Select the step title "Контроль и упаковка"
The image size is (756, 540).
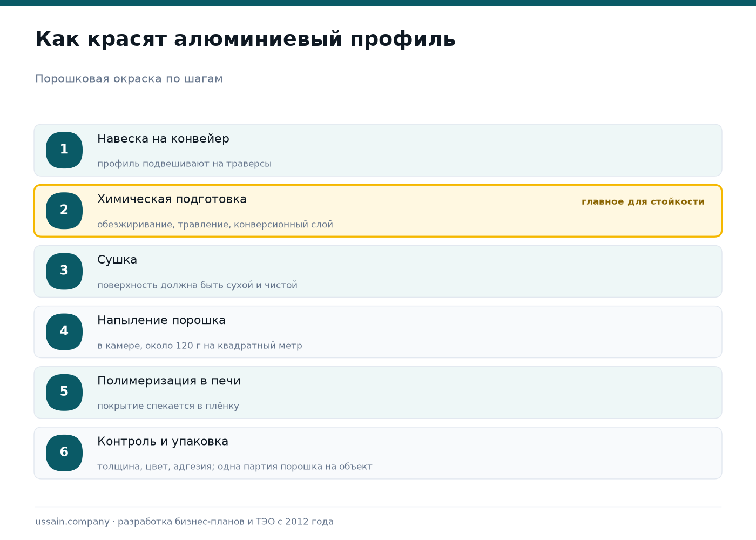(x=163, y=441)
